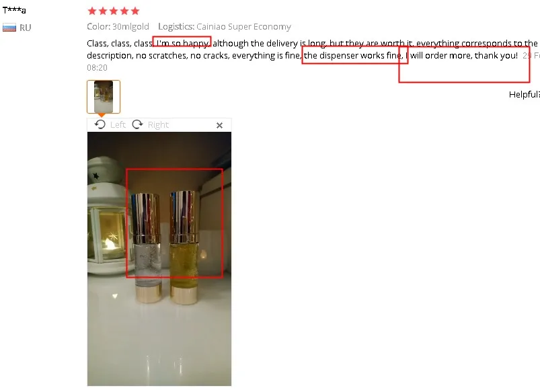540x392 pixels.
Task: Click the Russian flag icon
Action: pyautogui.click(x=9, y=28)
